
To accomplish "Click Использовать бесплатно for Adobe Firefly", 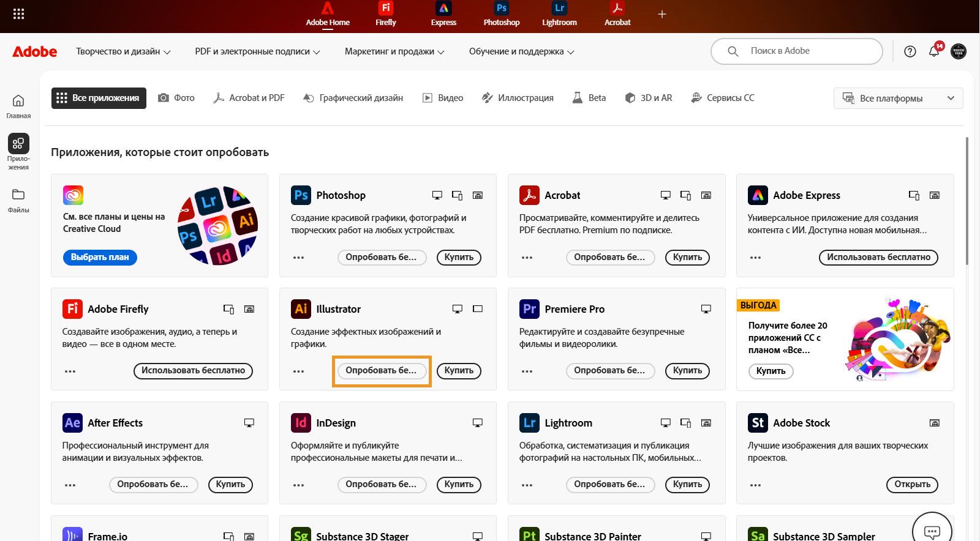I will (x=193, y=371).
